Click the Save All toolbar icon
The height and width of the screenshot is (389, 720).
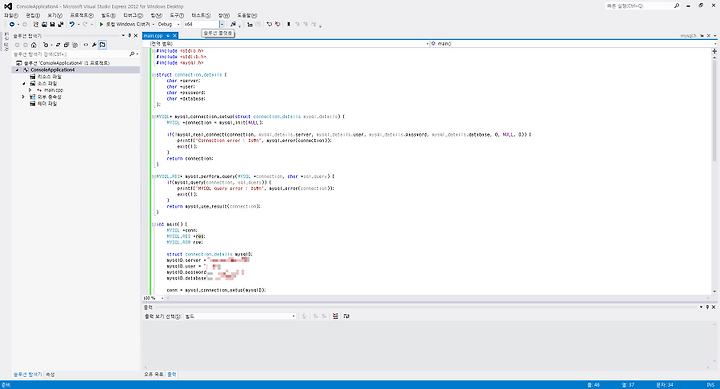pyautogui.click(x=60, y=24)
